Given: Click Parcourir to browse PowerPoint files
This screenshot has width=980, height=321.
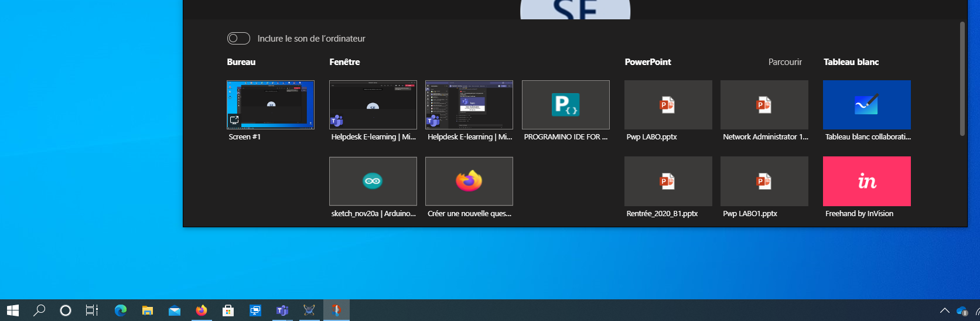Looking at the screenshot, I should coord(785,62).
